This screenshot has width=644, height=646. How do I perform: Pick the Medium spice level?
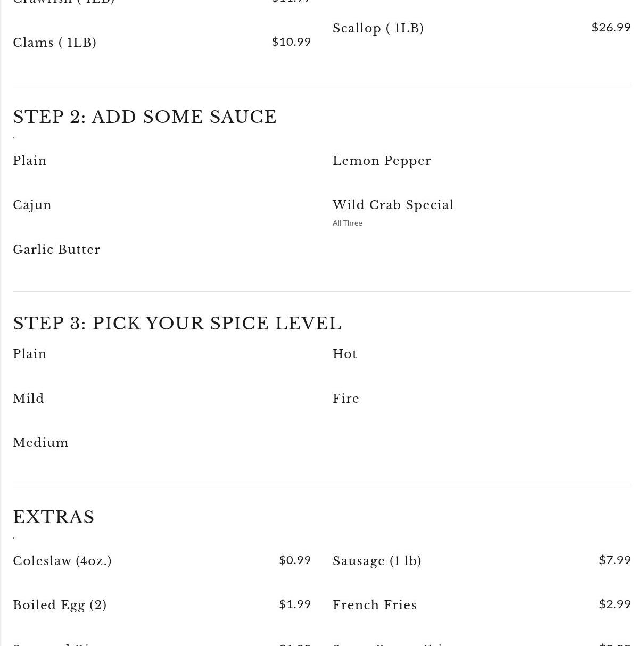40,443
